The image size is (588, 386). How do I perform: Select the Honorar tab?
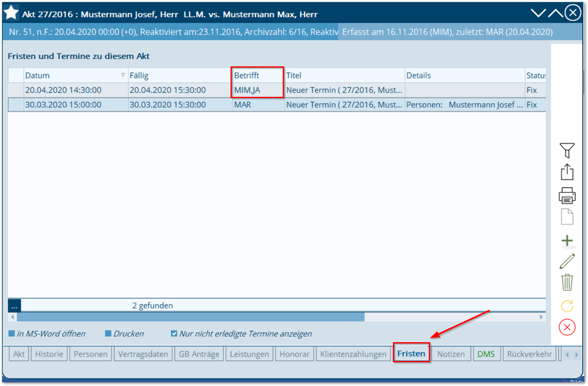[x=294, y=354]
